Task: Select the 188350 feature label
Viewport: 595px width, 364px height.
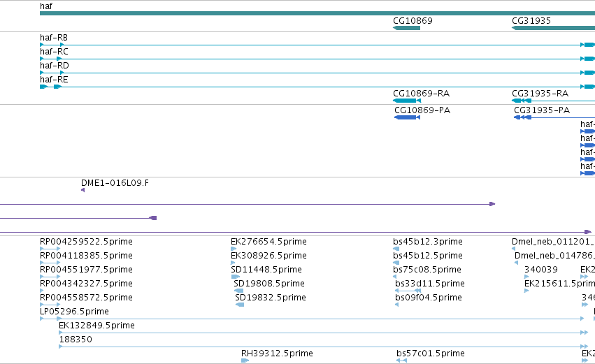Action: 76,340
